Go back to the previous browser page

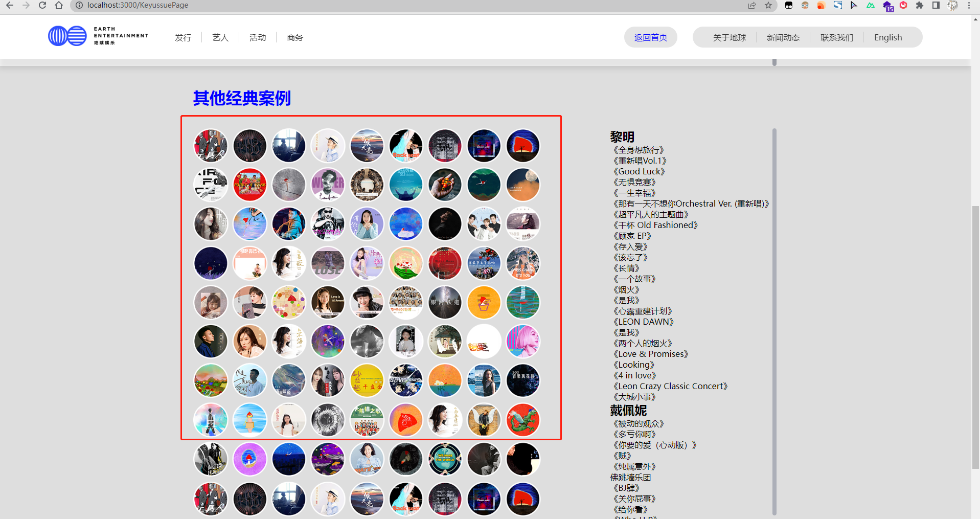(10, 5)
